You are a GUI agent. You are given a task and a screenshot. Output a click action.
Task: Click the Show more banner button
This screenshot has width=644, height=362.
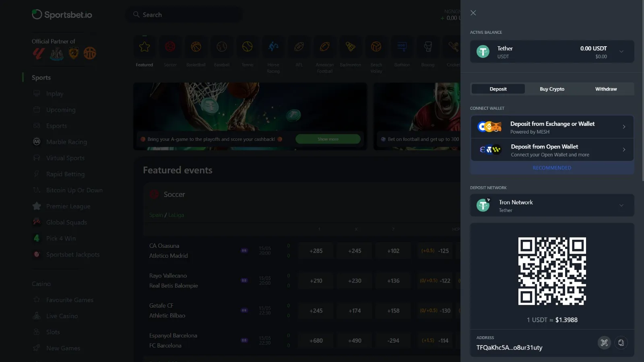[328, 139]
